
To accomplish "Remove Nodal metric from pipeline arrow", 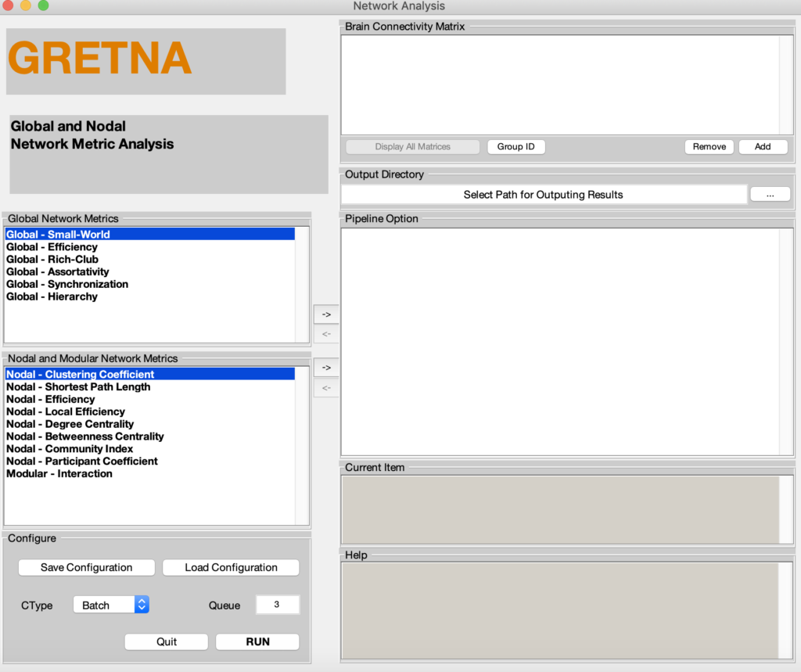I will coord(326,388).
